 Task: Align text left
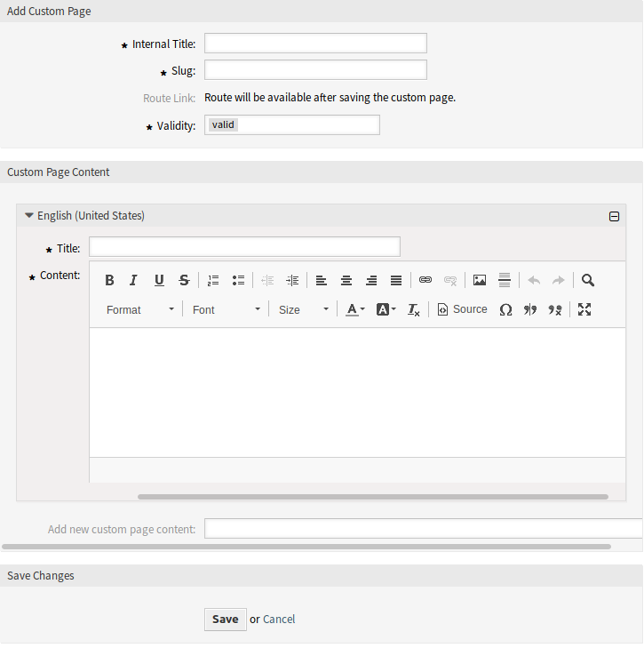coord(322,280)
